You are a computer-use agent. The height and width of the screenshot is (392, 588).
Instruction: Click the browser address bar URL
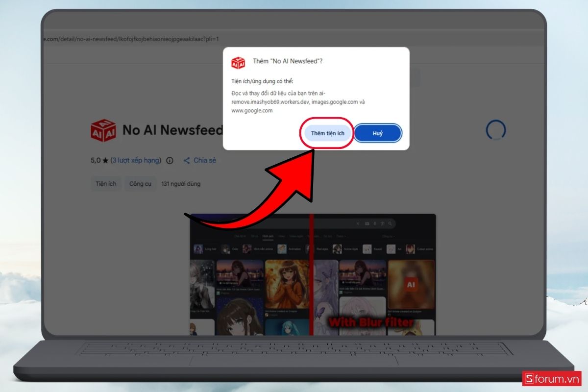[130, 39]
